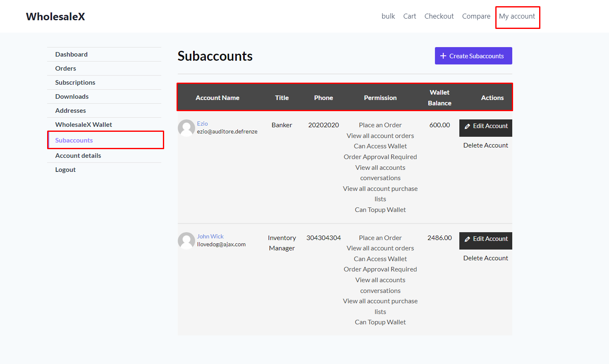Click the WholesaleX site logo
Screen dimensions: 609x364
[x=55, y=17]
